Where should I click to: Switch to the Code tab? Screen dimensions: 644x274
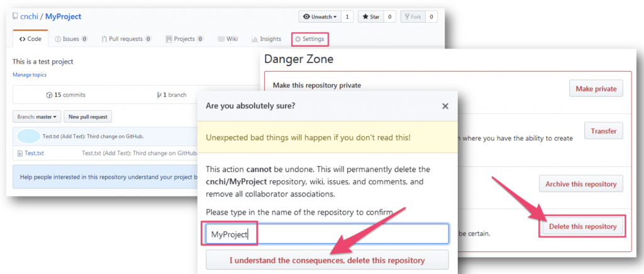[30, 39]
